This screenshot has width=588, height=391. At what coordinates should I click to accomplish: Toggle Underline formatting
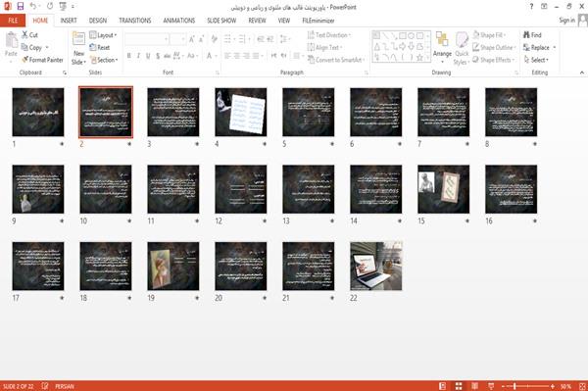(x=148, y=56)
